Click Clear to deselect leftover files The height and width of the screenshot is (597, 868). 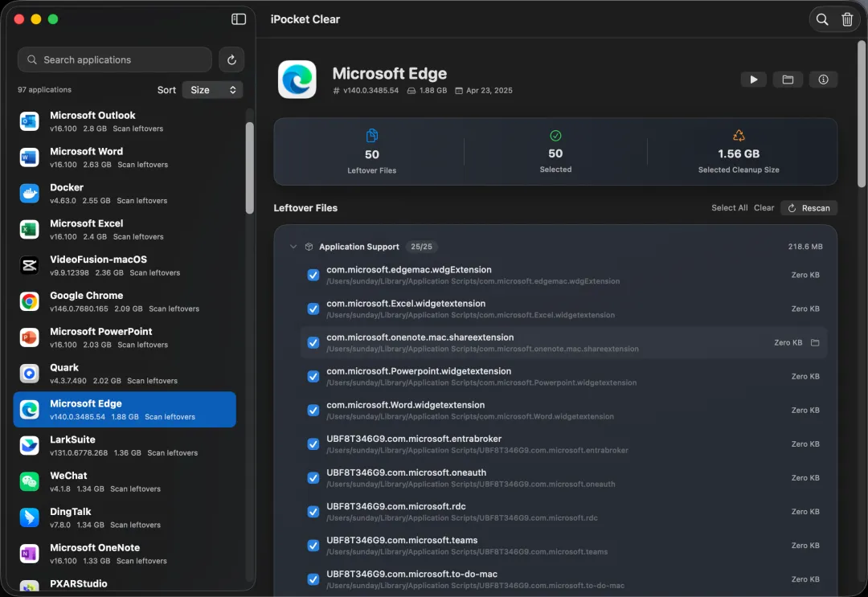click(764, 208)
